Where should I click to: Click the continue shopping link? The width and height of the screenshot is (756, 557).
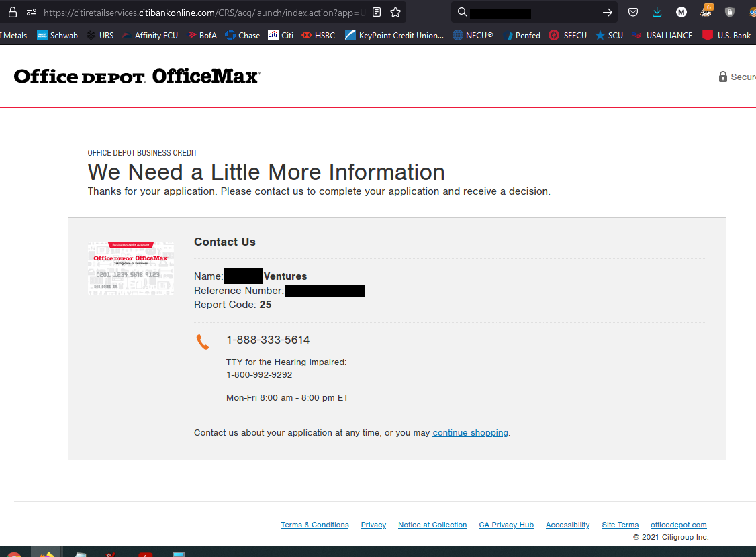470,433
